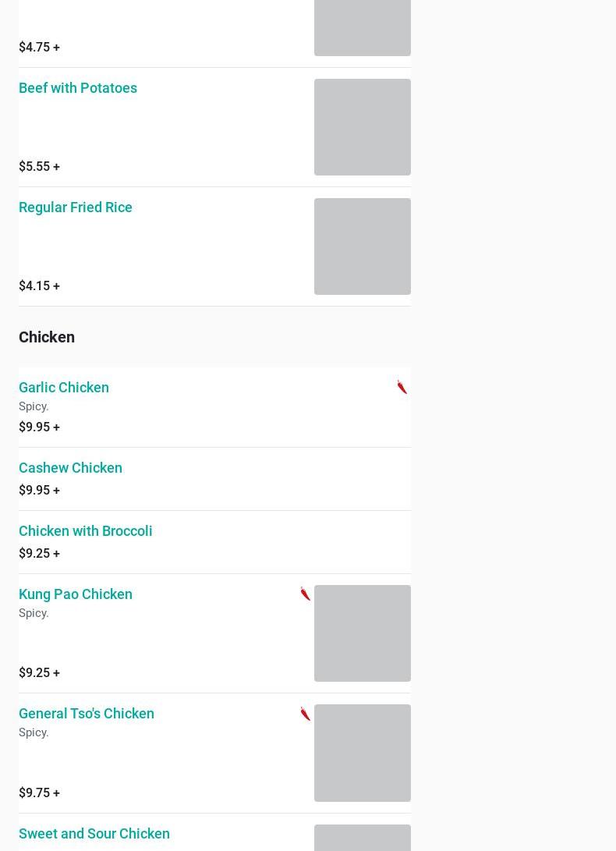Click the General Tso's Chicken spicy pepper icon
The height and width of the screenshot is (851, 616).
click(306, 713)
